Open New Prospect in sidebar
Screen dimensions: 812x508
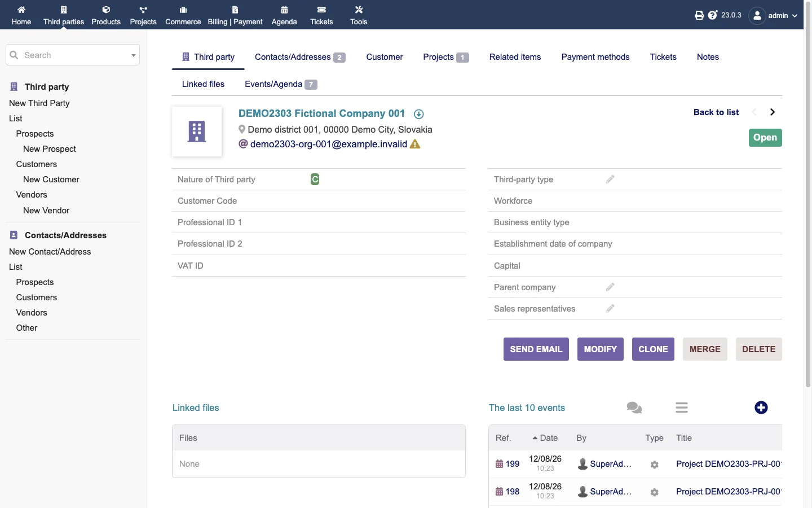click(50, 149)
